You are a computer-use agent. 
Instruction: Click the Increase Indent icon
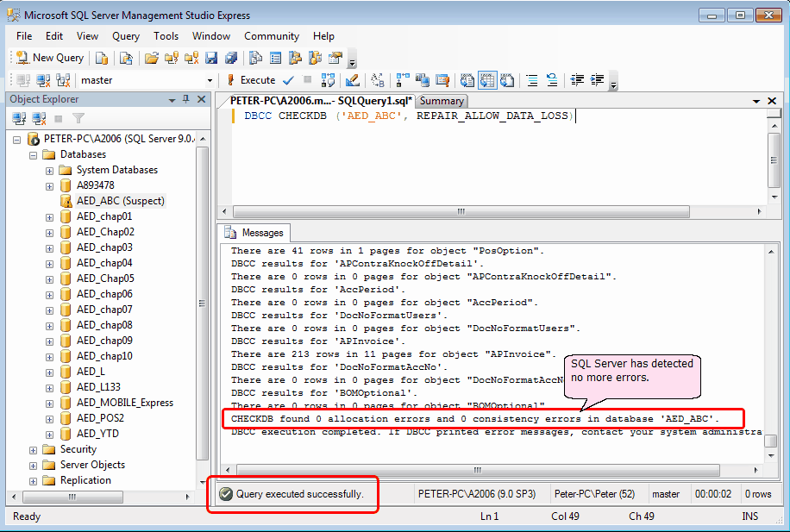597,80
